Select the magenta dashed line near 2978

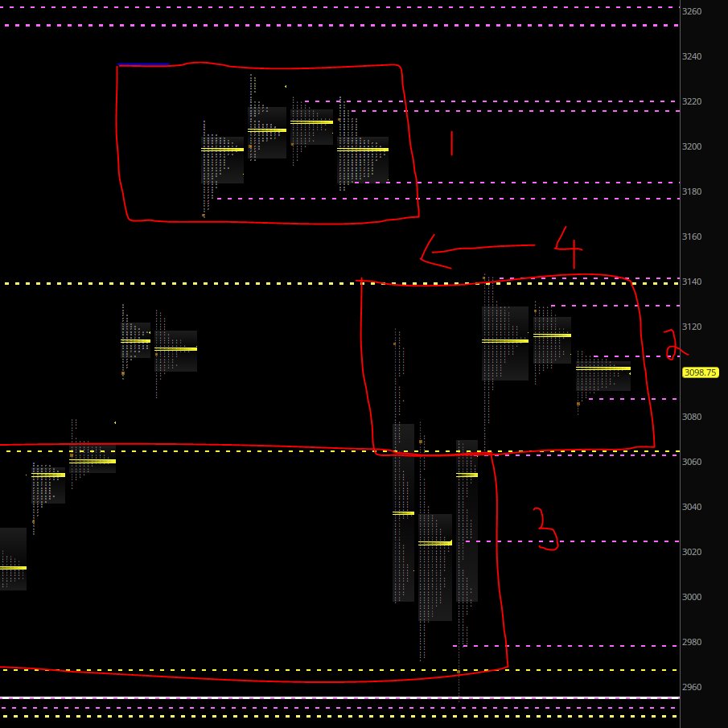[x=566, y=646]
